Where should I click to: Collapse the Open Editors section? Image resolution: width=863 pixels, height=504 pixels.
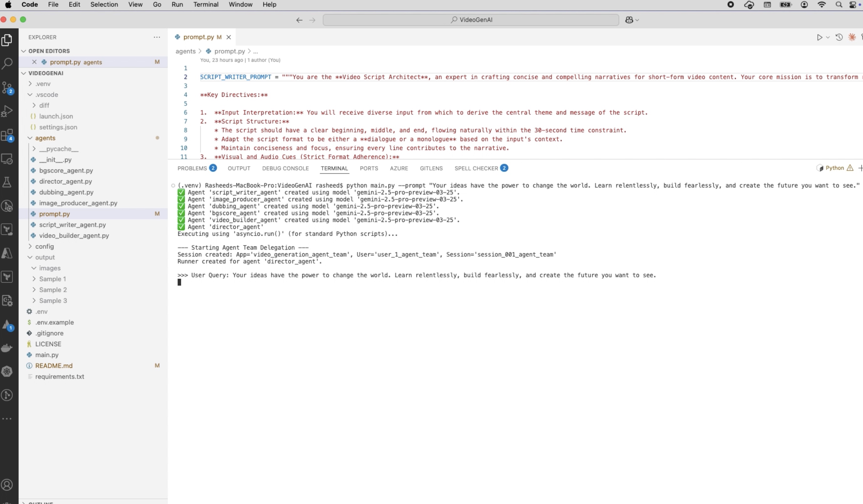pyautogui.click(x=49, y=51)
